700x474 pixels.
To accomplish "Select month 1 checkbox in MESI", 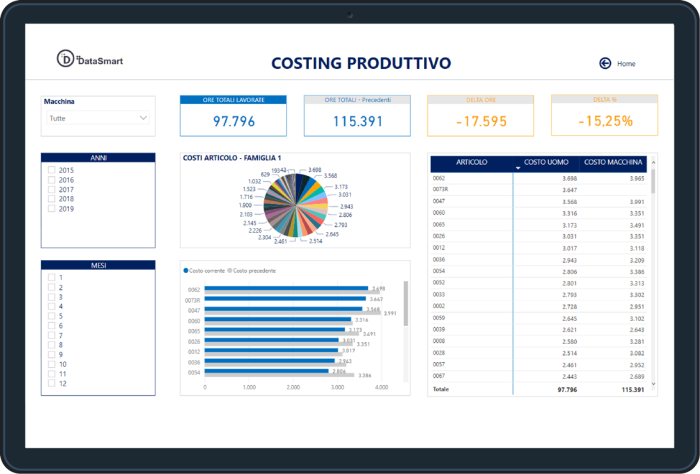I will coord(52,277).
